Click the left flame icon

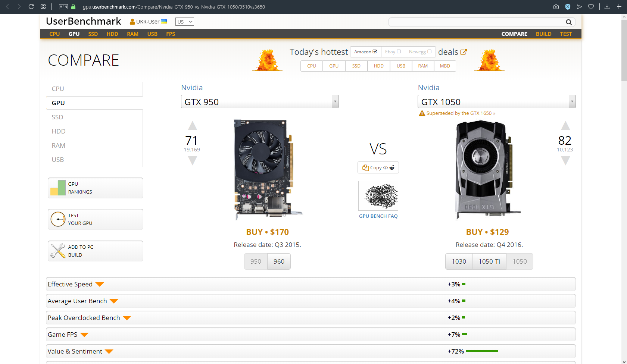coord(267,60)
